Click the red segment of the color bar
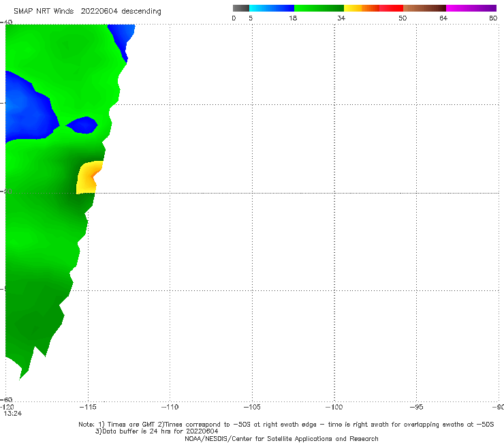The image size is (504, 443). pyautogui.click(x=391, y=8)
